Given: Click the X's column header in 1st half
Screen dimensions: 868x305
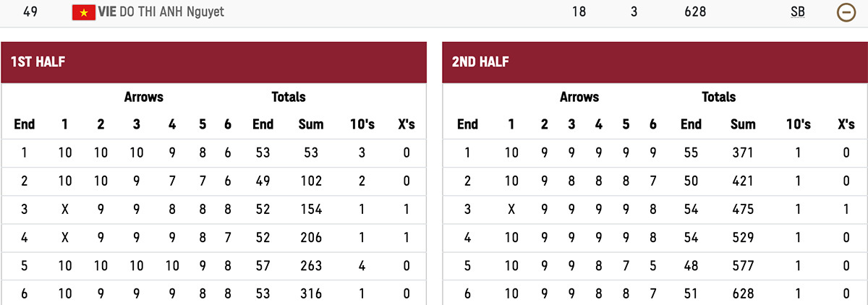Looking at the screenshot, I should [x=406, y=124].
